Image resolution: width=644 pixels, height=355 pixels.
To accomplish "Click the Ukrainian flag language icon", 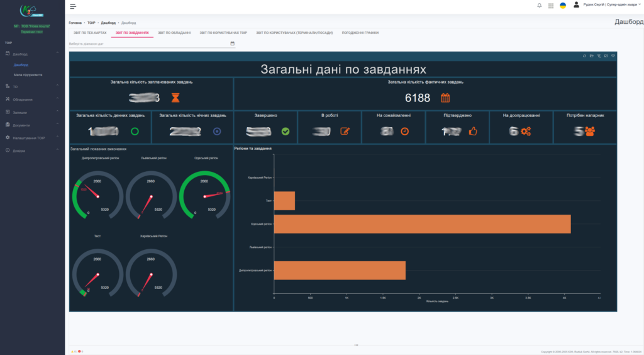I will click(x=563, y=6).
